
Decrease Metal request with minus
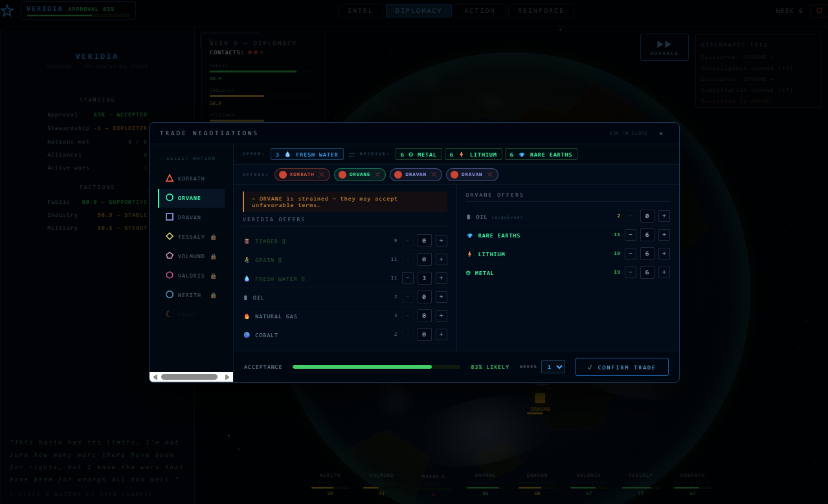point(631,272)
